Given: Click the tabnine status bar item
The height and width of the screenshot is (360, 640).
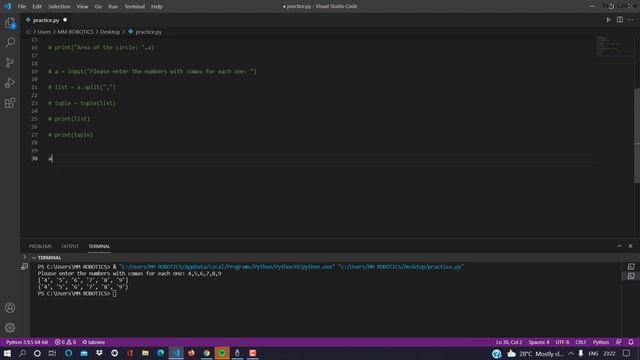Looking at the screenshot, I should [x=93, y=342].
